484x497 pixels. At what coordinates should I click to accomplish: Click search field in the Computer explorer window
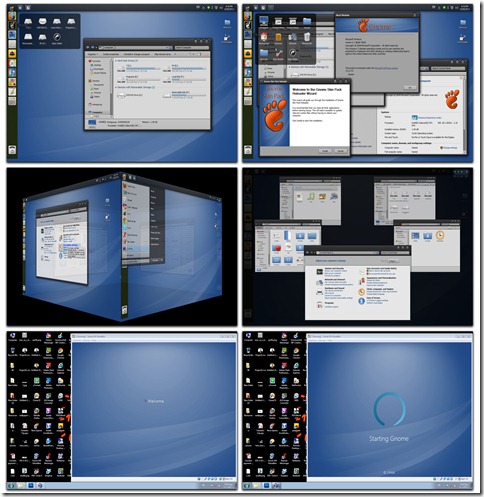tap(192, 48)
